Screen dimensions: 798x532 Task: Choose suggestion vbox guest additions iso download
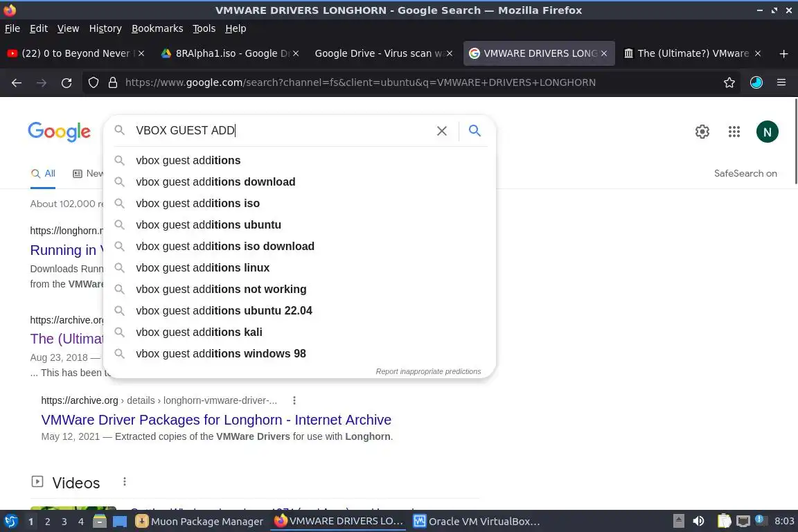pyautogui.click(x=299, y=247)
